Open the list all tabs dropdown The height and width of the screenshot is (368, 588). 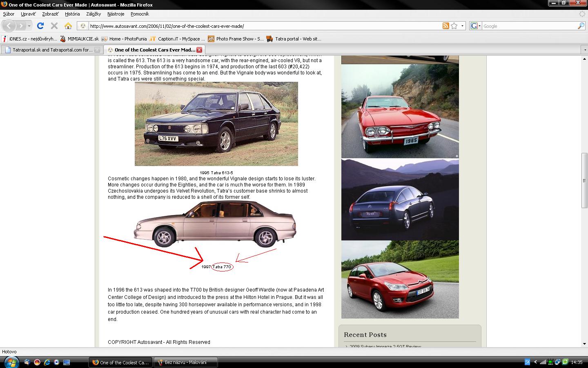[x=584, y=50]
